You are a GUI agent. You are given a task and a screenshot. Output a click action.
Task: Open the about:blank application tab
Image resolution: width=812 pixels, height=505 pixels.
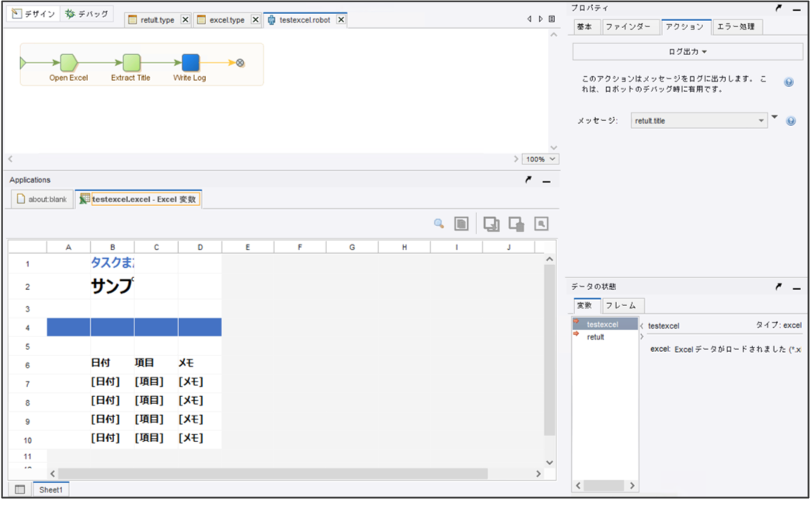point(42,199)
